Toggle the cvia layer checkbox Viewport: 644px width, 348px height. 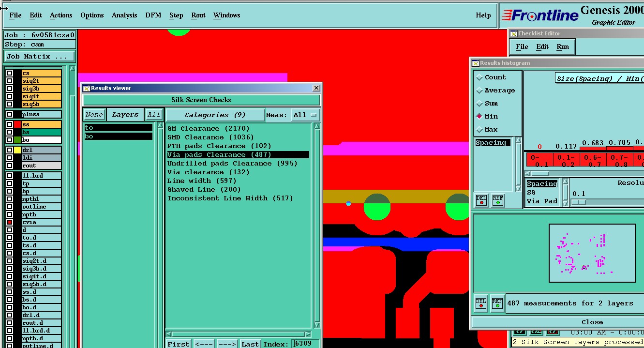(x=10, y=222)
